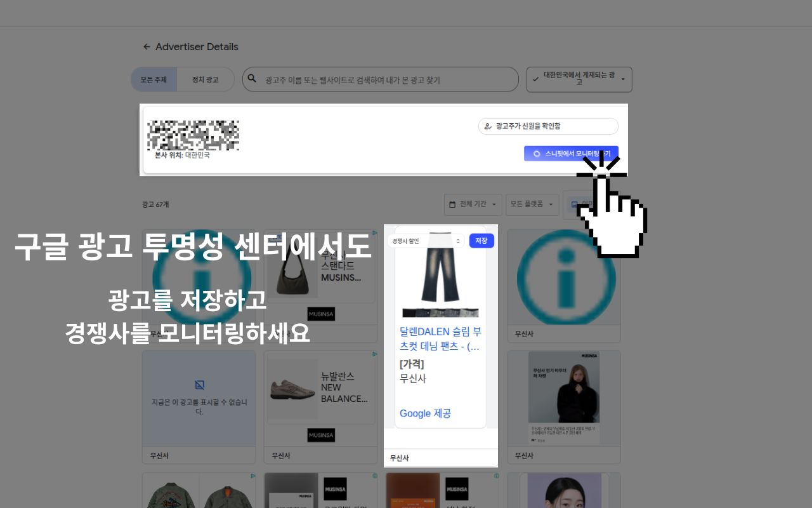Click the MUSINSA logo under the New Balance ad
This screenshot has width=812, height=508.
point(321,435)
